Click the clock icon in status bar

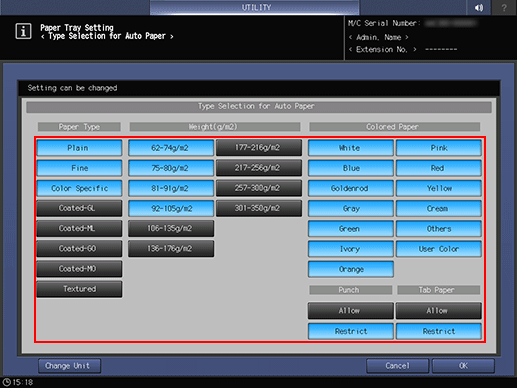point(7,382)
